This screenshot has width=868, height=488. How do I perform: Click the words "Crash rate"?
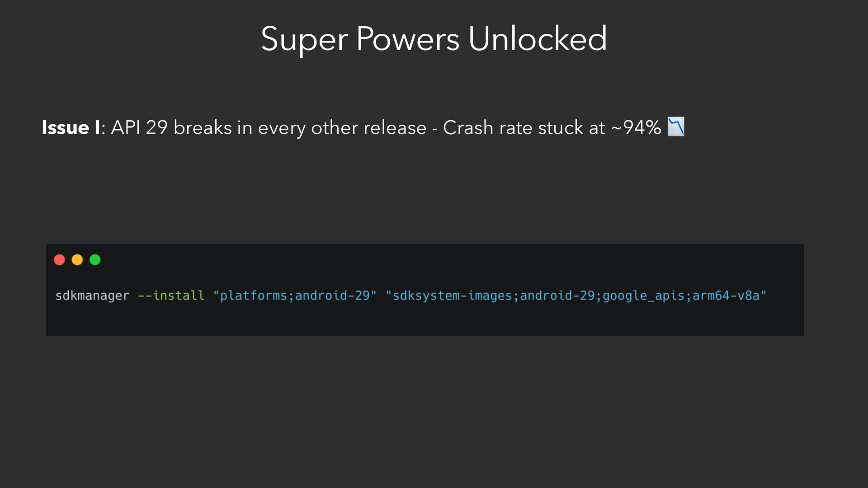[490, 128]
